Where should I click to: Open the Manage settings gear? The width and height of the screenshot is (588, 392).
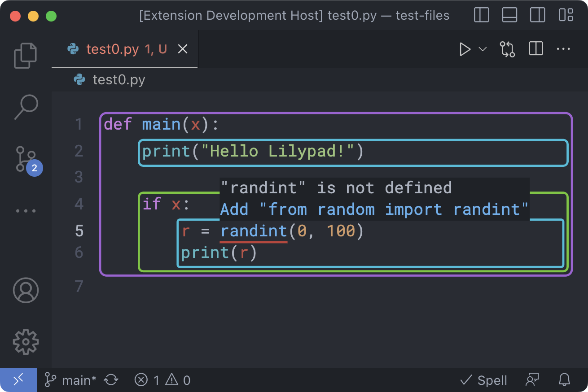click(25, 342)
